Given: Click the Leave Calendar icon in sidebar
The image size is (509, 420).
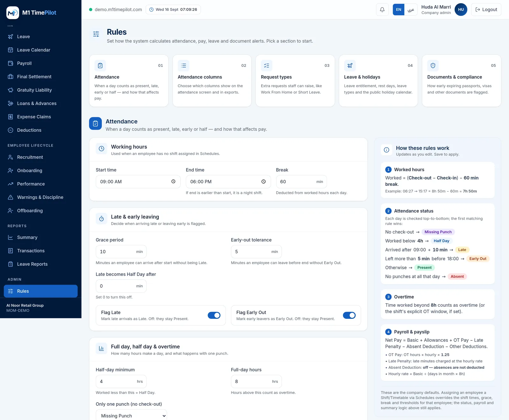Looking at the screenshot, I should 10,50.
